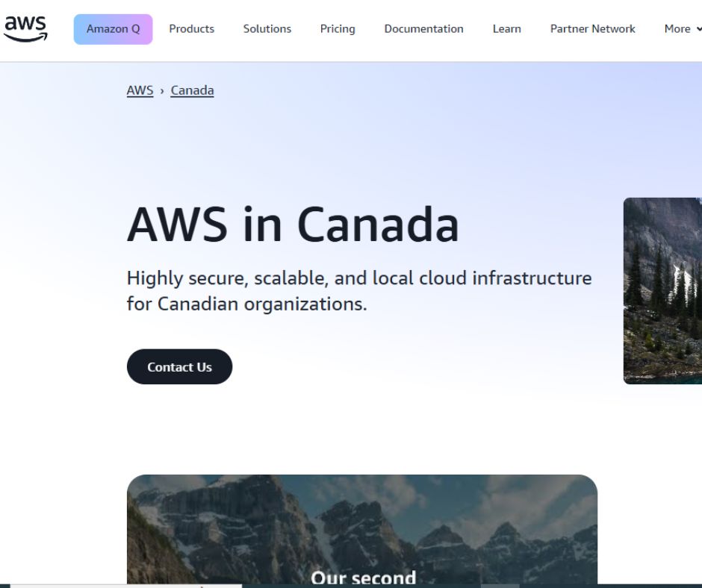This screenshot has height=588, width=702.
Task: Click the "Highly secure, scalable" subtitle text
Action: [x=359, y=291]
